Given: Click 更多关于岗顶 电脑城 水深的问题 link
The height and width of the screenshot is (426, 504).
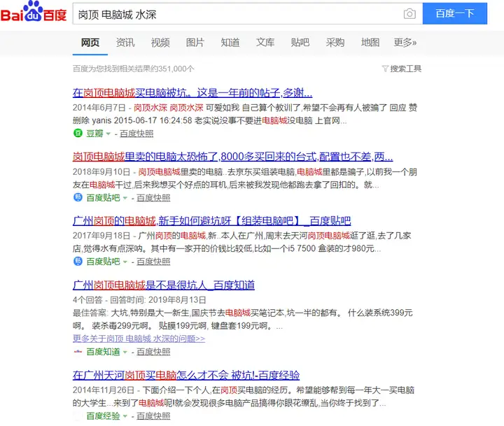Looking at the screenshot, I should point(139,339).
